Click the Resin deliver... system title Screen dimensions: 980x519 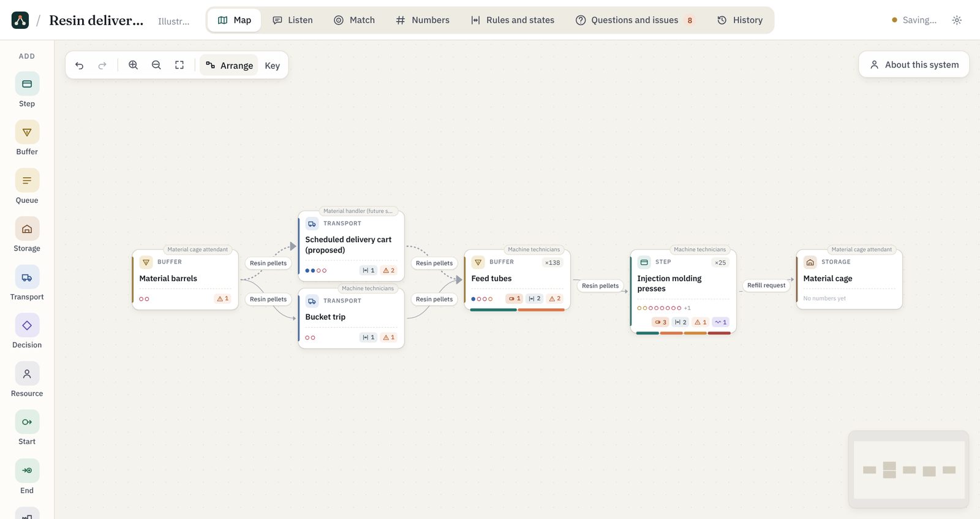[96, 20]
